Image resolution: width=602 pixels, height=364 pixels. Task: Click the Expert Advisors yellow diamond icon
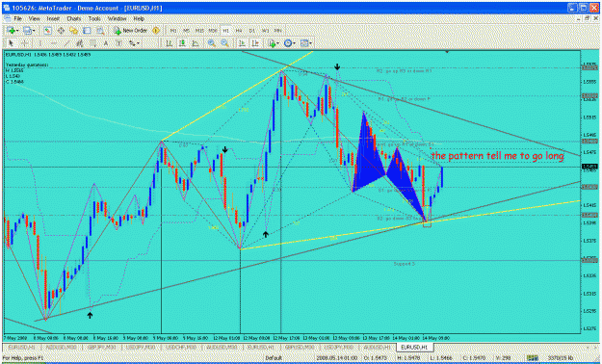point(156,31)
